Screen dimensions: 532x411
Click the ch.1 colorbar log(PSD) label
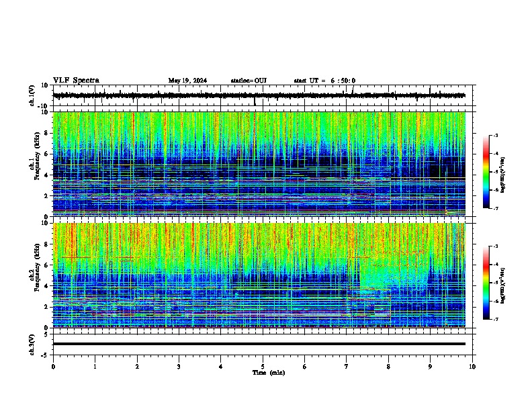tap(503, 175)
